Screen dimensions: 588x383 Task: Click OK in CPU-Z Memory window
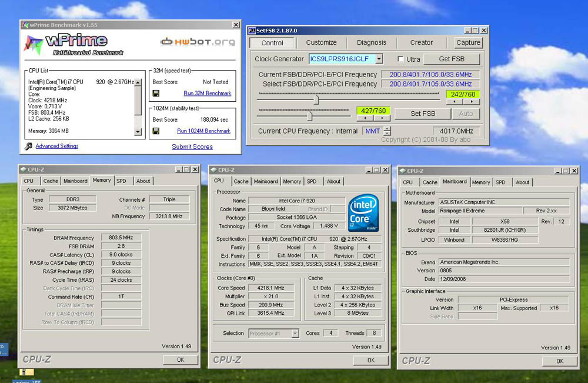[181, 359]
